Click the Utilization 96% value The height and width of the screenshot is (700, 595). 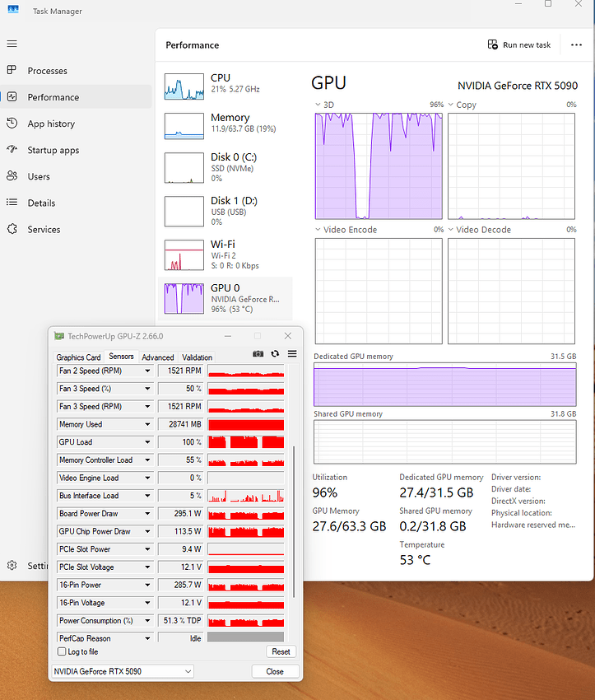tap(325, 492)
